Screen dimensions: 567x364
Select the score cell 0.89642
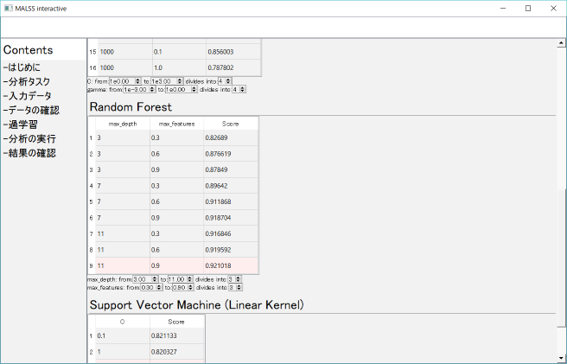coord(231,186)
